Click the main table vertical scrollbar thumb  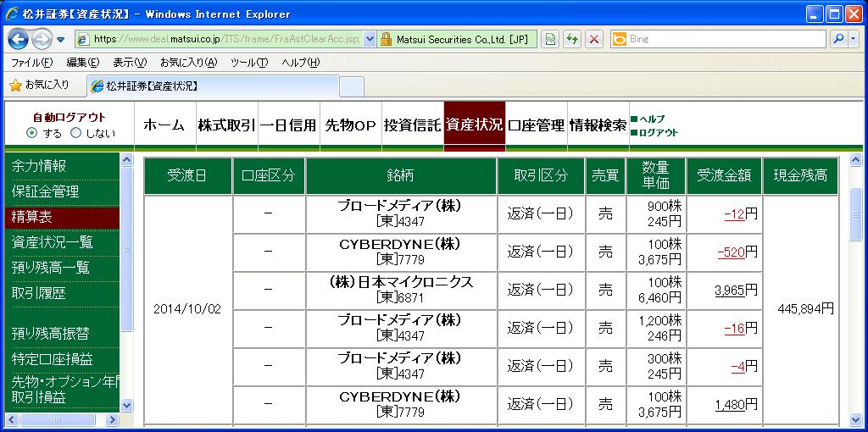(856, 214)
